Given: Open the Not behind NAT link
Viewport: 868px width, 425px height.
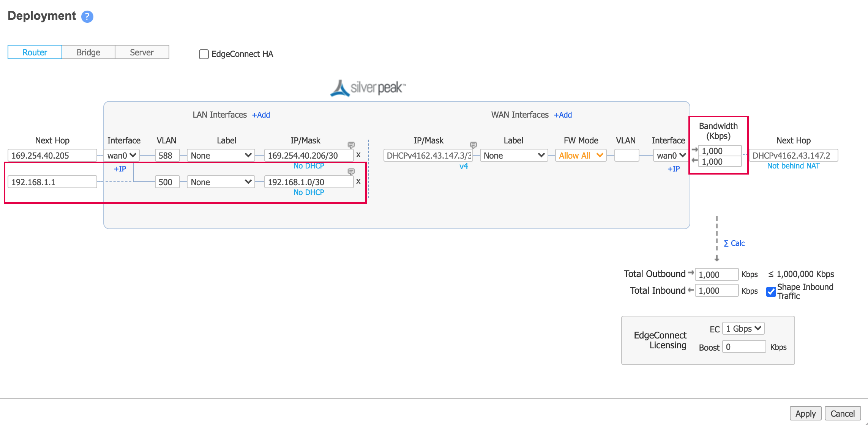Looking at the screenshot, I should tap(793, 165).
